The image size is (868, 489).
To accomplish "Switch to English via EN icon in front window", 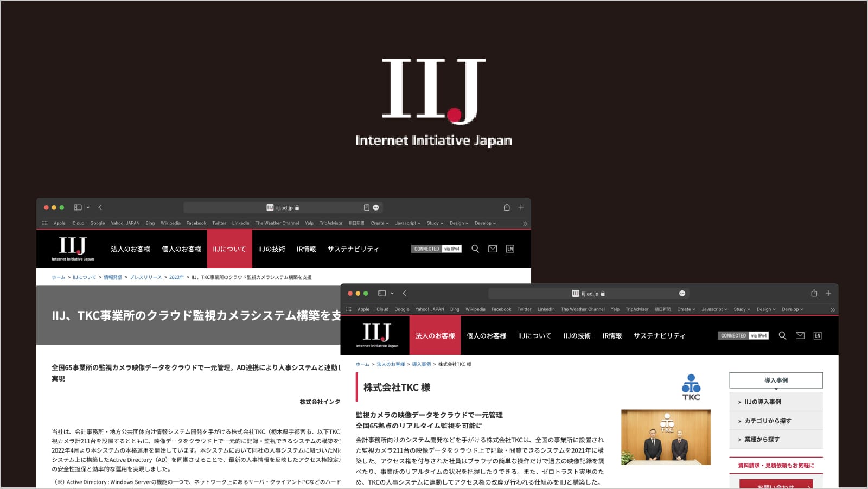I will [818, 335].
